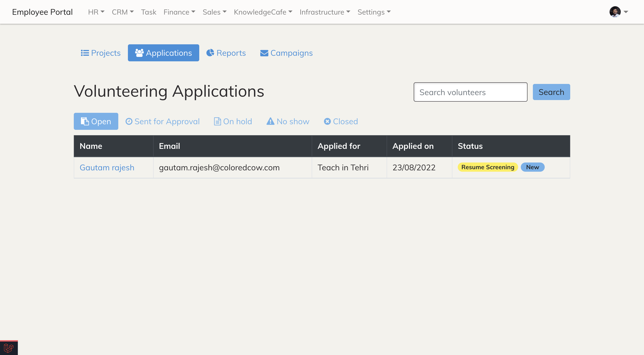
Task: Click inside the Search volunteers field
Action: [470, 92]
